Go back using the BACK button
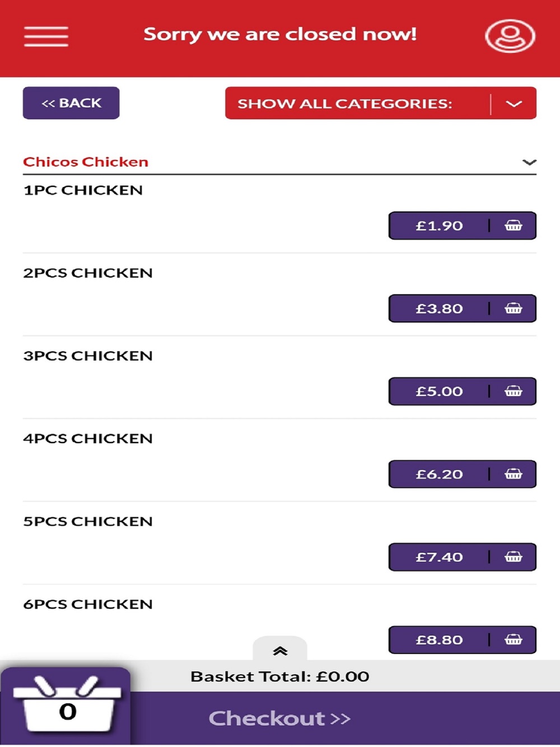The image size is (560, 747). point(71,103)
